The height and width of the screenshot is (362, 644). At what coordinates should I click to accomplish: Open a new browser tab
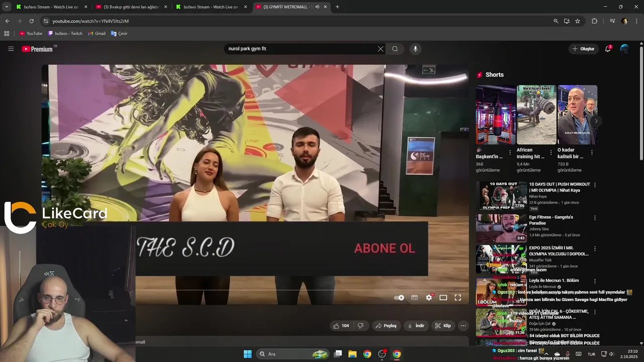pyautogui.click(x=337, y=7)
